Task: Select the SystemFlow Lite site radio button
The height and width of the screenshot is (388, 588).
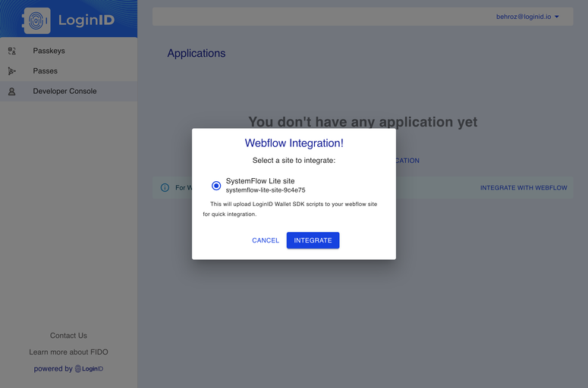Action: click(216, 186)
